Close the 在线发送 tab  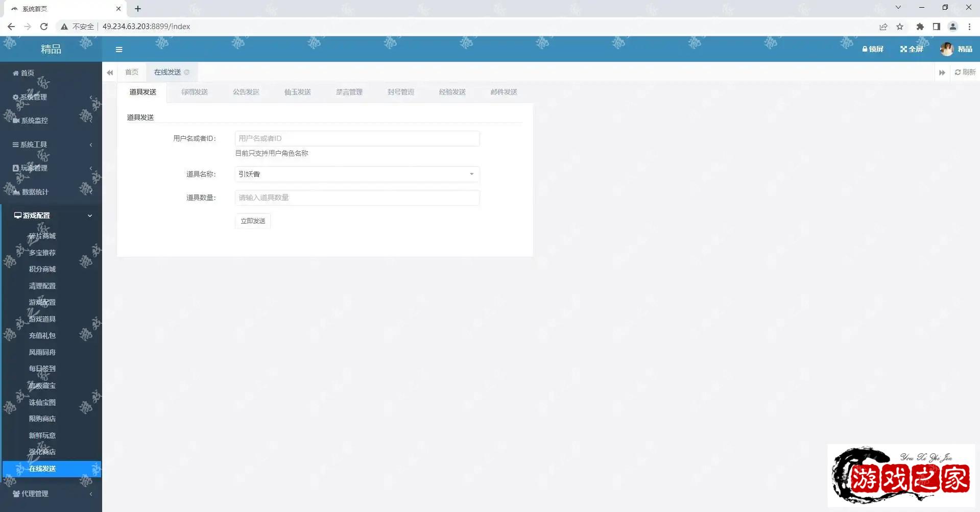(x=187, y=72)
